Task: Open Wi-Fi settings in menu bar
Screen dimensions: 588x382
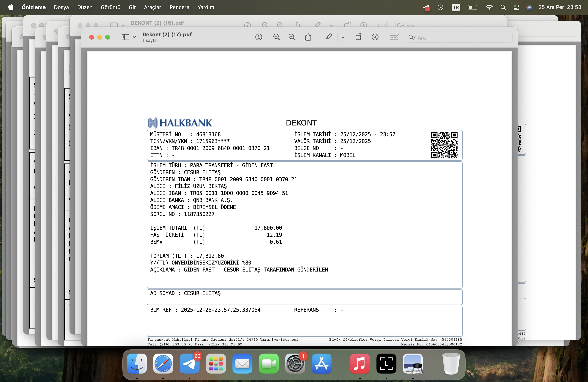Action: pos(489,7)
